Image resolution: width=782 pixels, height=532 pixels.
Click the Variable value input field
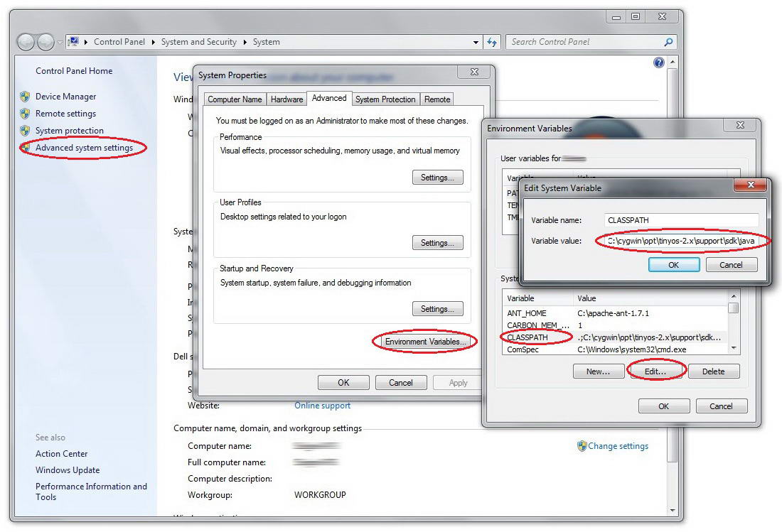point(681,241)
